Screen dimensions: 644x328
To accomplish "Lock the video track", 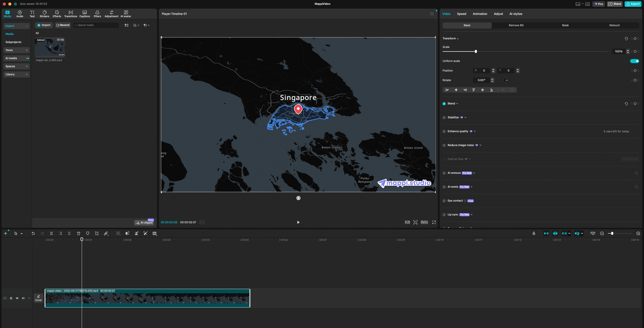I will (x=11, y=298).
